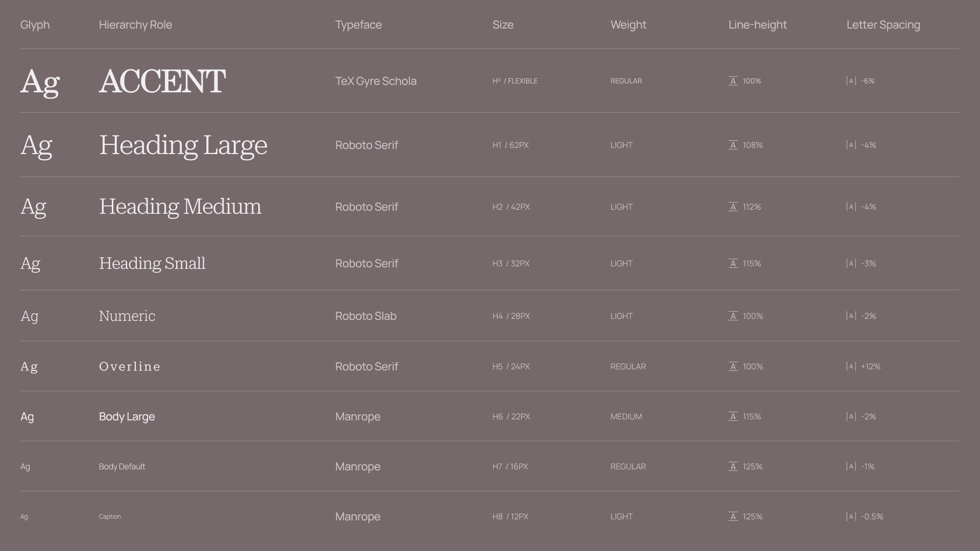The width and height of the screenshot is (980, 551).
Task: Select the Typeface column header
Action: point(358,25)
